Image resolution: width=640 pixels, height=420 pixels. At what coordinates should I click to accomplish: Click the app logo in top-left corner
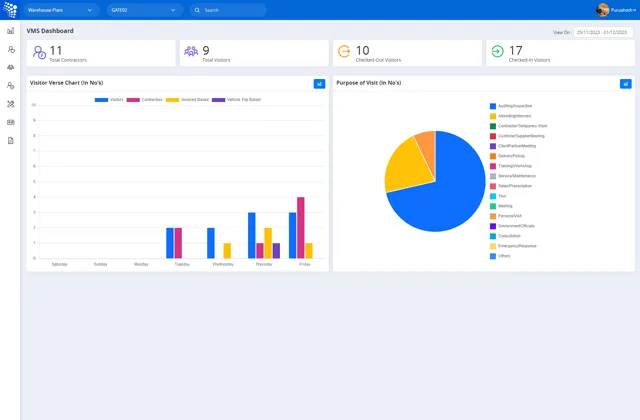click(10, 10)
